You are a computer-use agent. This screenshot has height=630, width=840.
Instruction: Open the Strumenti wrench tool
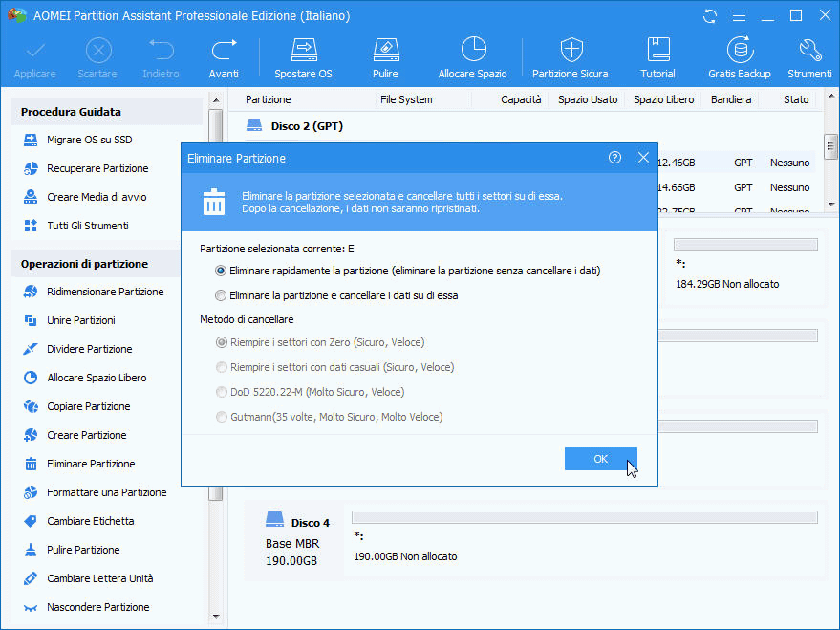click(809, 58)
